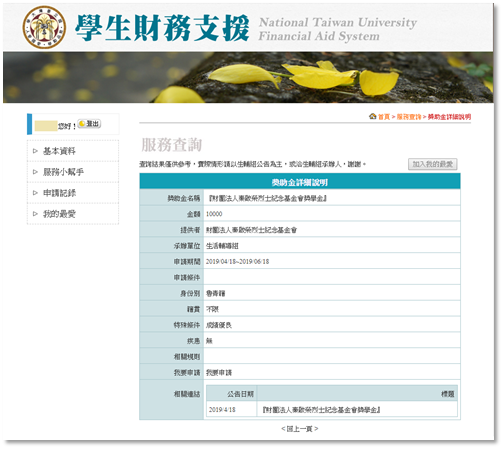503x449 pixels.
Task: Open 我的最愛 sidebar menu item
Action: click(x=59, y=214)
